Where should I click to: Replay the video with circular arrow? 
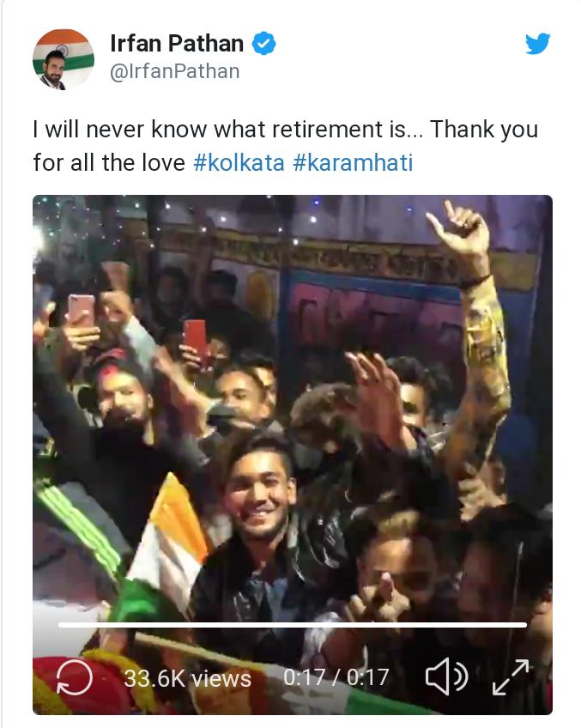click(75, 677)
